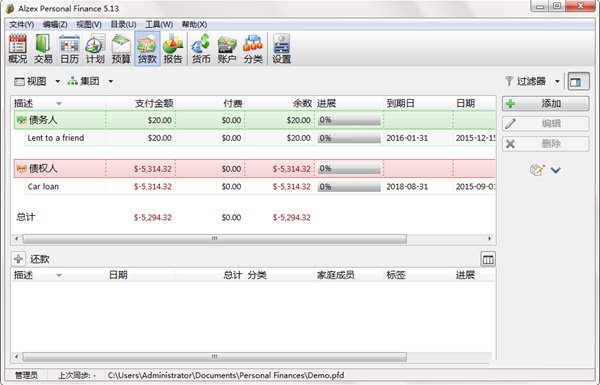This screenshot has height=385, width=600.
Task: Open the 账户 accounts toolbar icon
Action: [x=227, y=49]
